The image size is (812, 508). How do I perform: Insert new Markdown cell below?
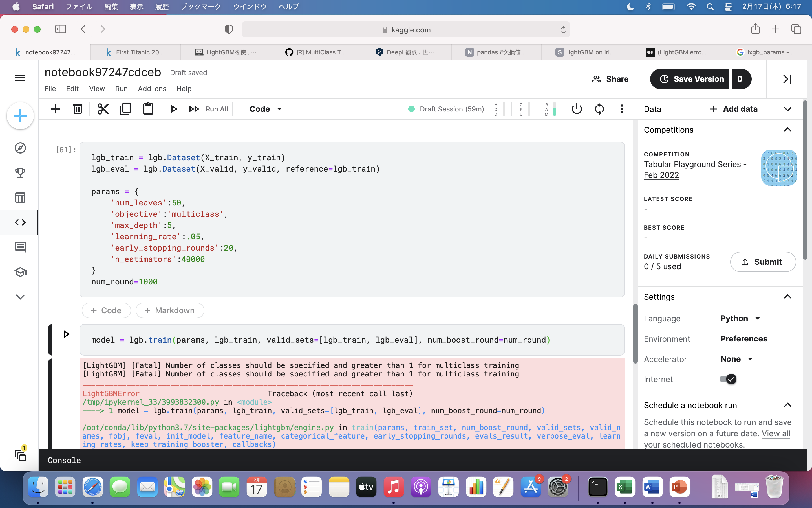point(170,310)
